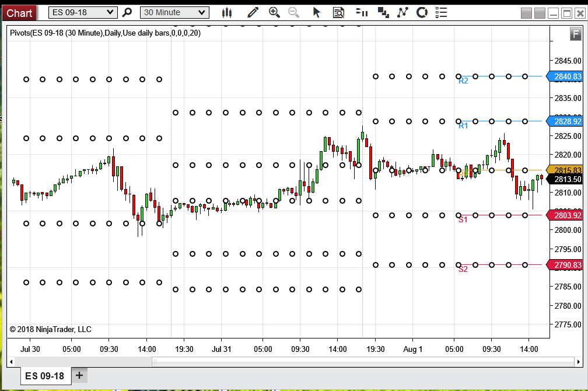Click the 2845.00 price axis label
The image size is (588, 391).
568,61
